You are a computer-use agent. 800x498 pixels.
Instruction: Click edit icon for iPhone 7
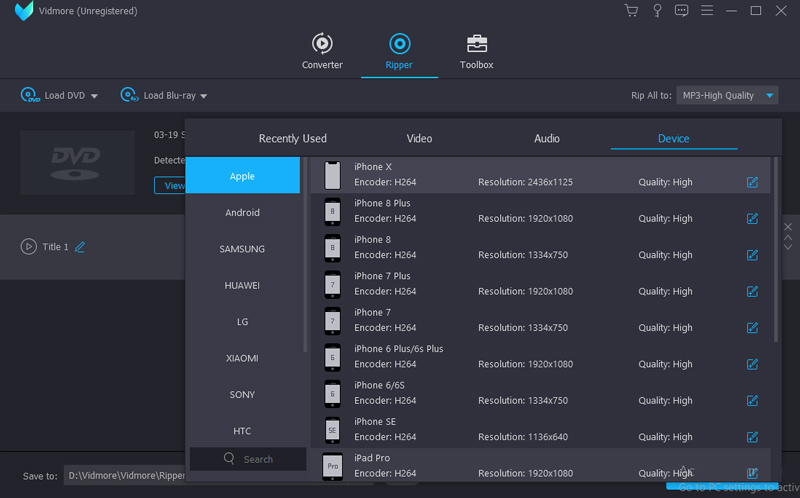click(x=752, y=328)
